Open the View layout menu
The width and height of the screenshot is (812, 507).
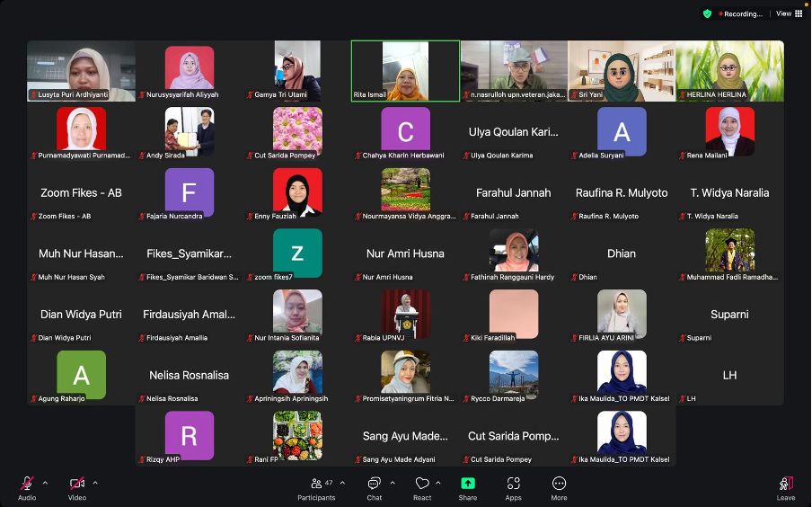pos(789,13)
